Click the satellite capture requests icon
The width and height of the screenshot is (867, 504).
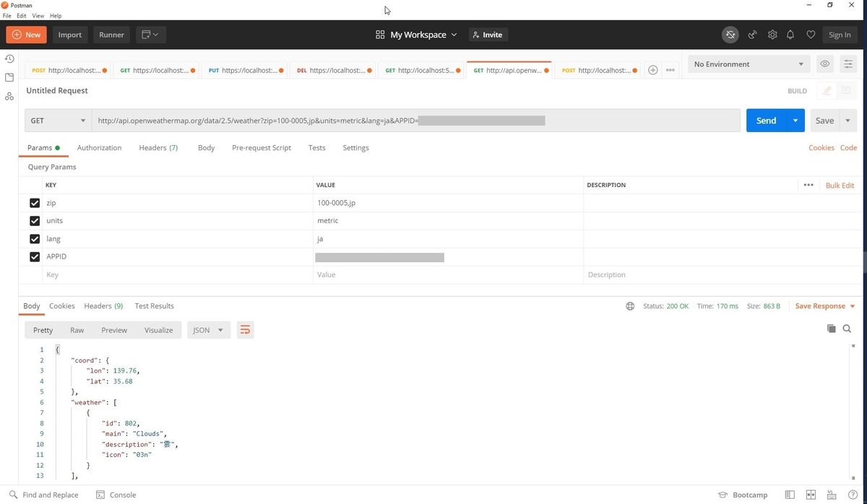point(752,35)
